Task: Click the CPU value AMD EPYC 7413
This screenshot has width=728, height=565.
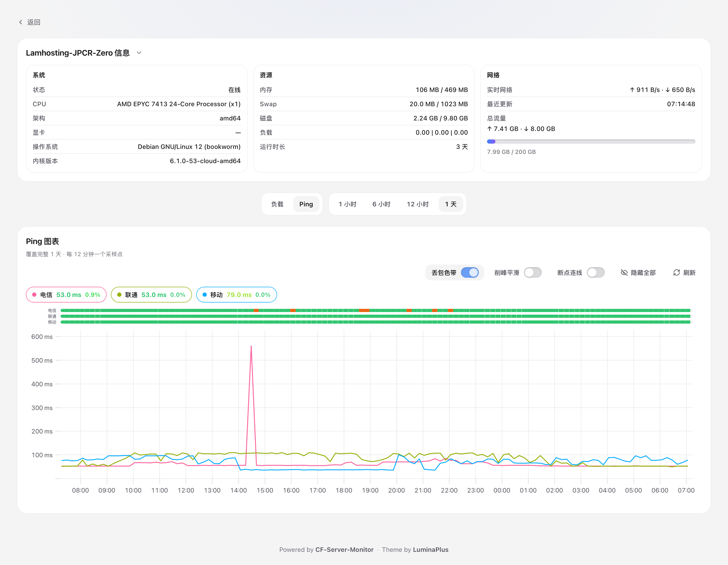Action: click(179, 104)
